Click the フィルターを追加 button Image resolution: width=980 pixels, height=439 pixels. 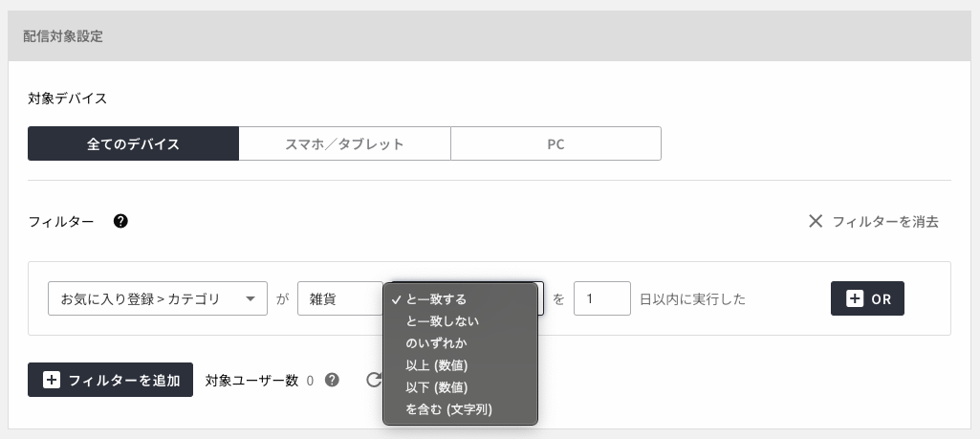point(110,380)
